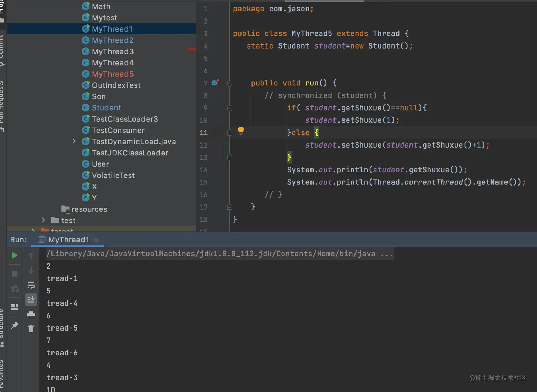Open the Pull Requests tool window tab
The height and width of the screenshot is (392, 537).
[2, 106]
